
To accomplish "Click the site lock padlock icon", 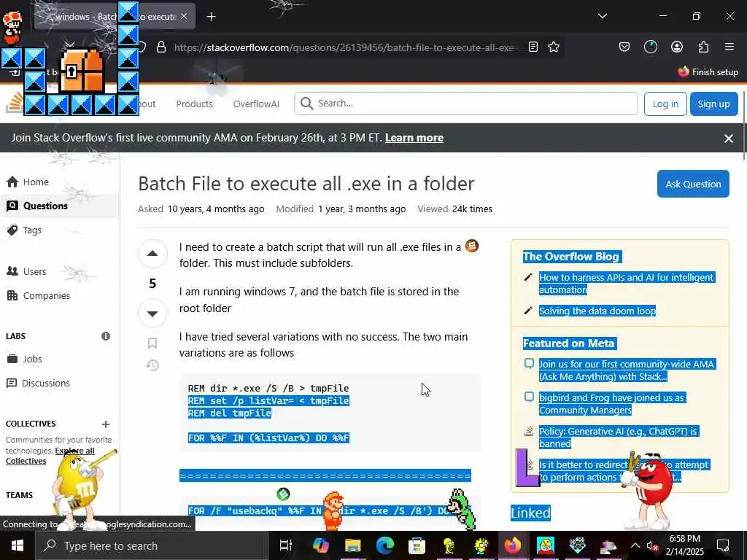I will (161, 47).
